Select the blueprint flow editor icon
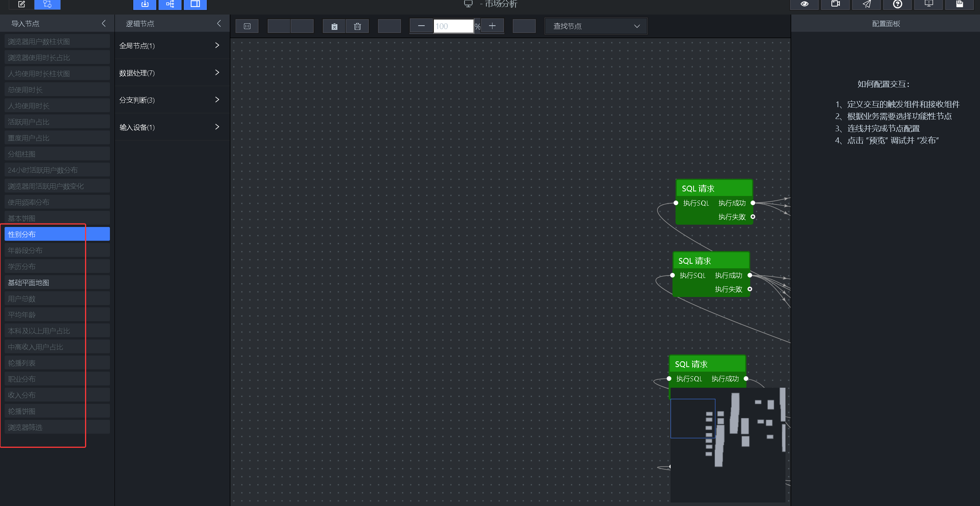Image resolution: width=980 pixels, height=506 pixels. click(47, 4)
